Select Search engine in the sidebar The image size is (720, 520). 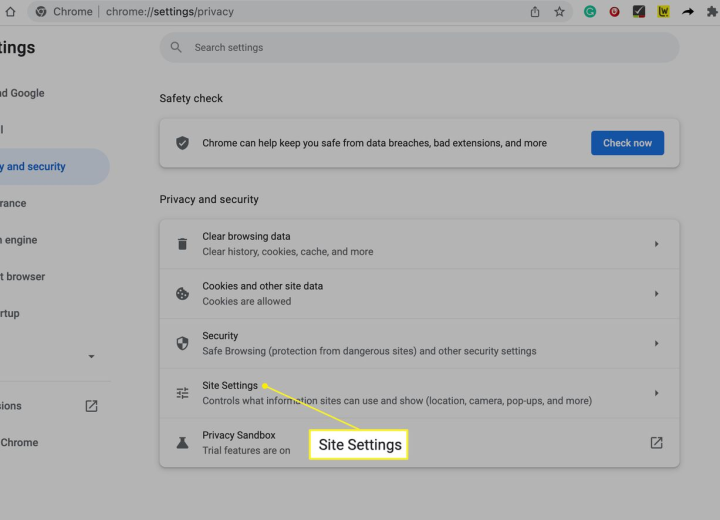coord(18,240)
